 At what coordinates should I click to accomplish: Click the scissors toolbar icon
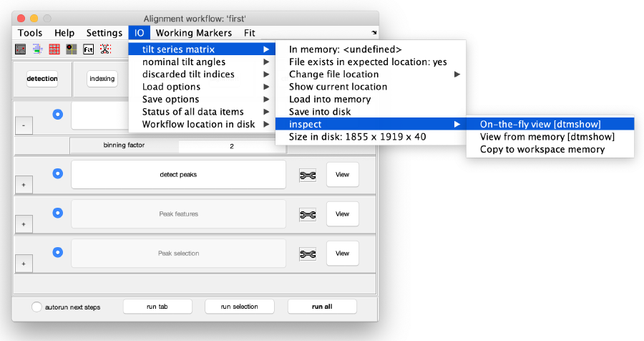pyautogui.click(x=106, y=49)
